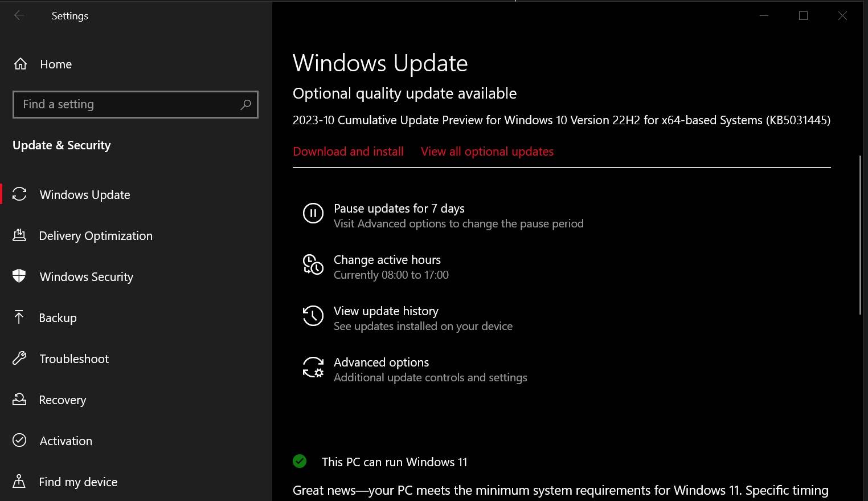Viewport: 868px width, 501px height.
Task: Select the Windows Security shield icon
Action: pos(20,276)
